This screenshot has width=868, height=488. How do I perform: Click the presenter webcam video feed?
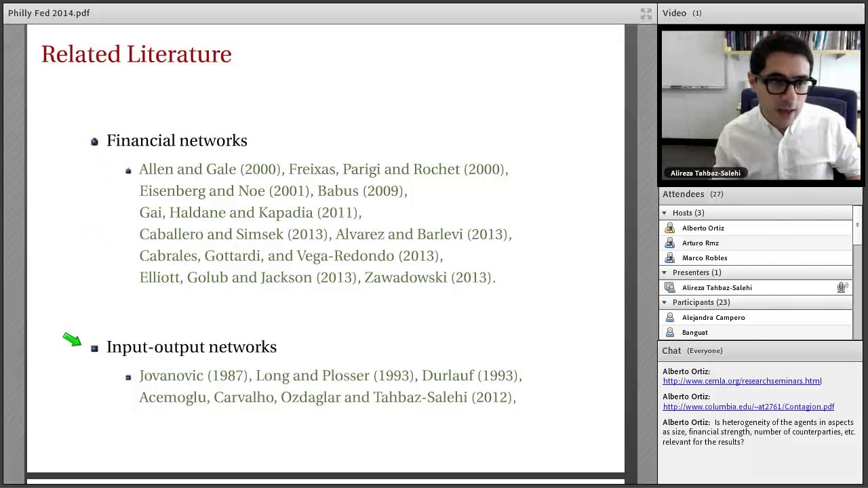point(761,105)
